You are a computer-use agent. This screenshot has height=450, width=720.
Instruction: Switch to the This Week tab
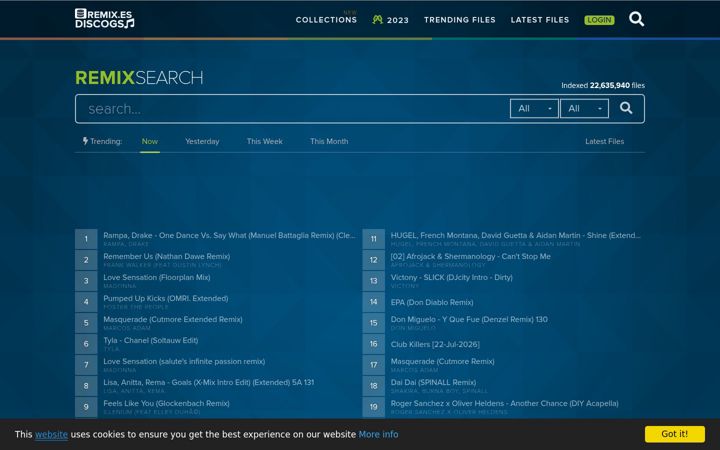click(x=264, y=141)
